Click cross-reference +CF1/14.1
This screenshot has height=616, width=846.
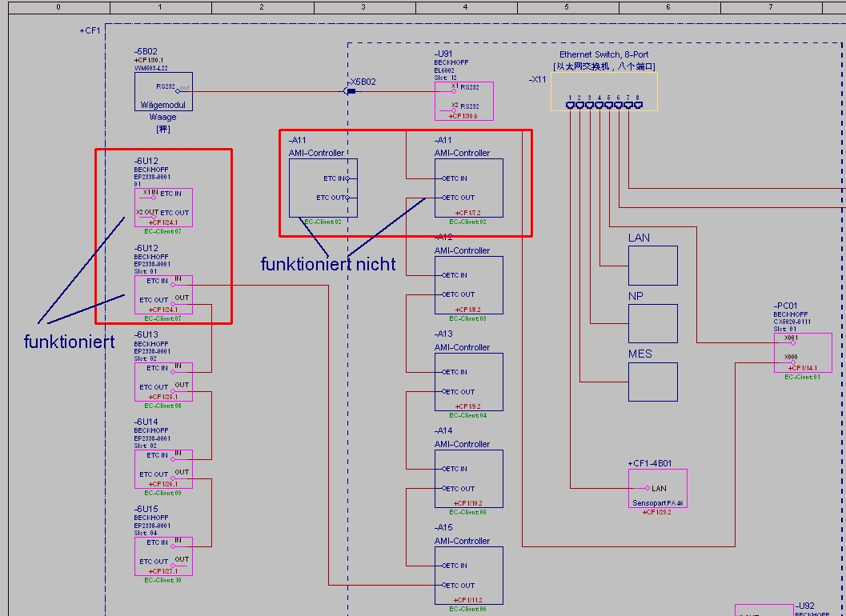tap(802, 369)
